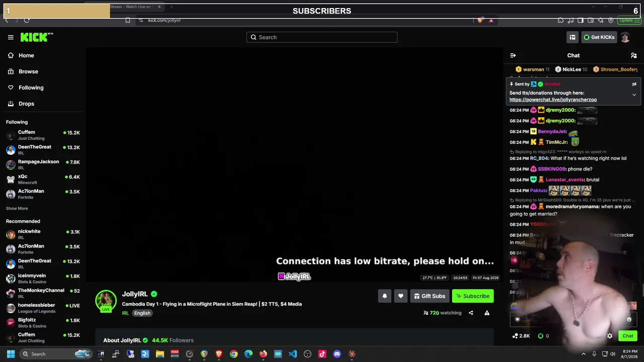The height and width of the screenshot is (362, 644).
Task: Open the Windows Start menu
Action: (x=11, y=354)
